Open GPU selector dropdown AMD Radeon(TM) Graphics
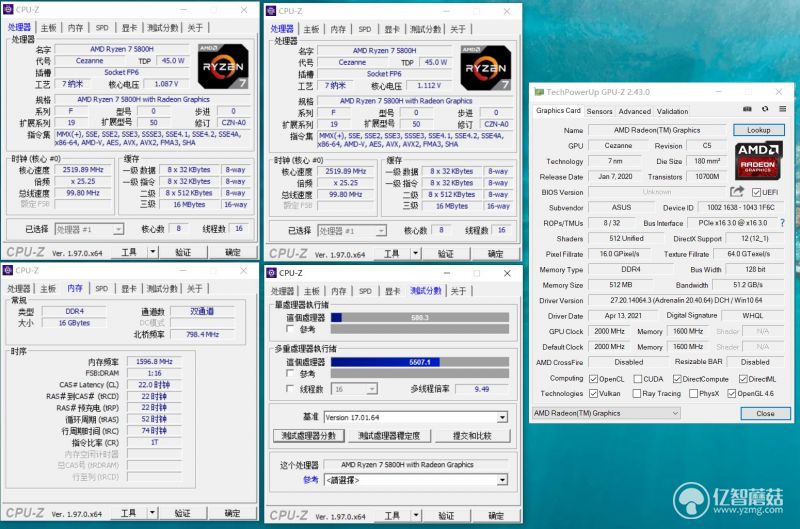This screenshot has width=800, height=529. (606, 413)
